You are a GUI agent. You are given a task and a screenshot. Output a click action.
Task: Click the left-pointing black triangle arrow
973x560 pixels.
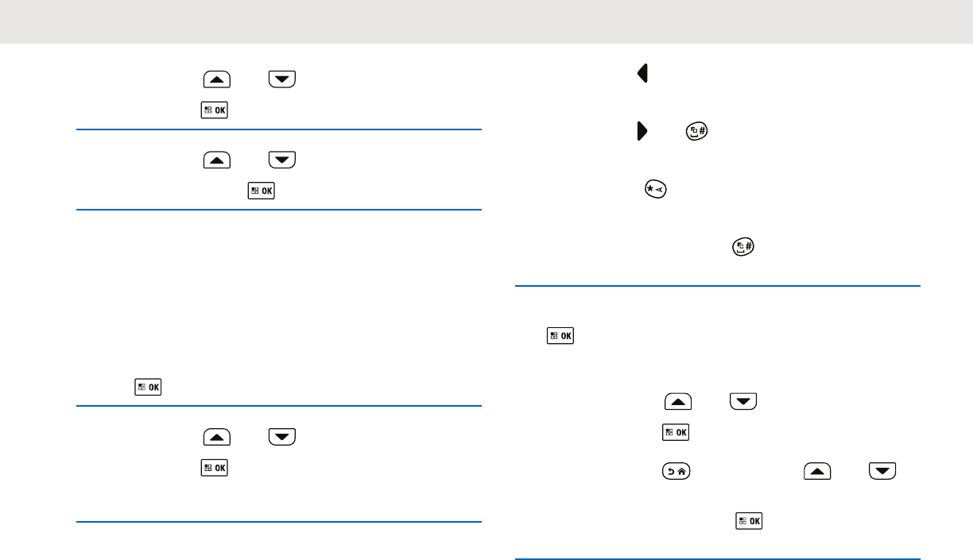(x=642, y=74)
